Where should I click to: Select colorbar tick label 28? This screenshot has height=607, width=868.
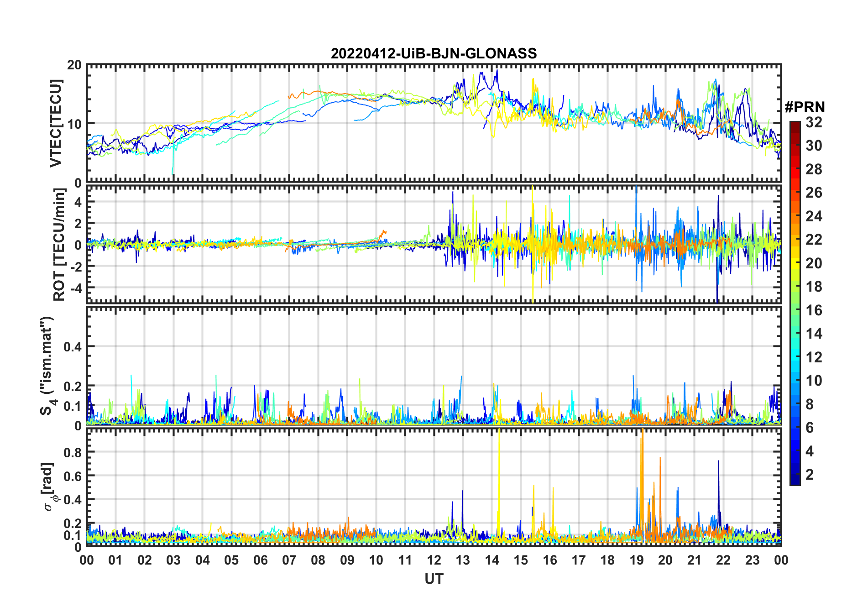(814, 169)
